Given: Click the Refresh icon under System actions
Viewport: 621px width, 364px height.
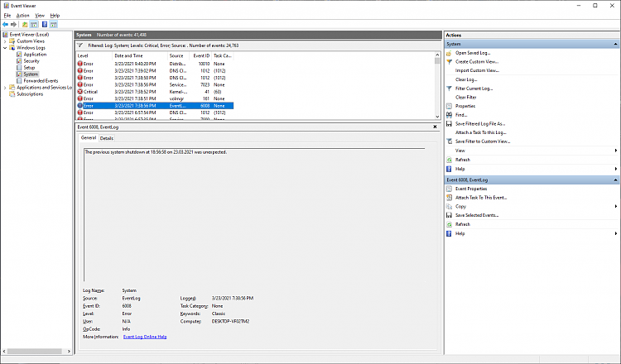Looking at the screenshot, I should click(449, 160).
